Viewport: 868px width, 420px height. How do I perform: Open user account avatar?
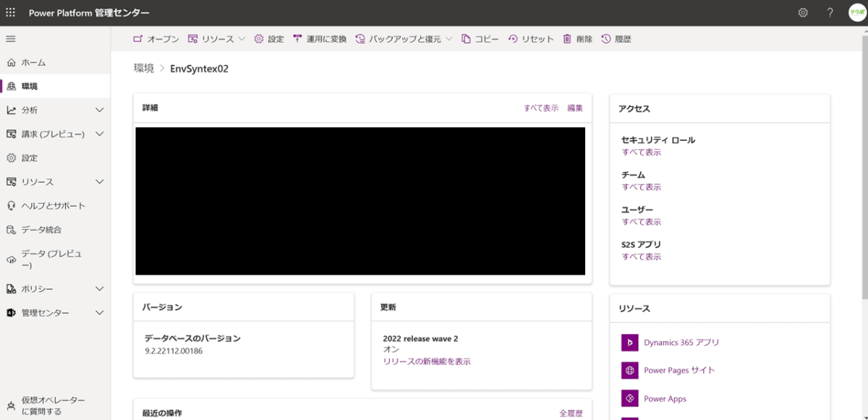click(857, 12)
